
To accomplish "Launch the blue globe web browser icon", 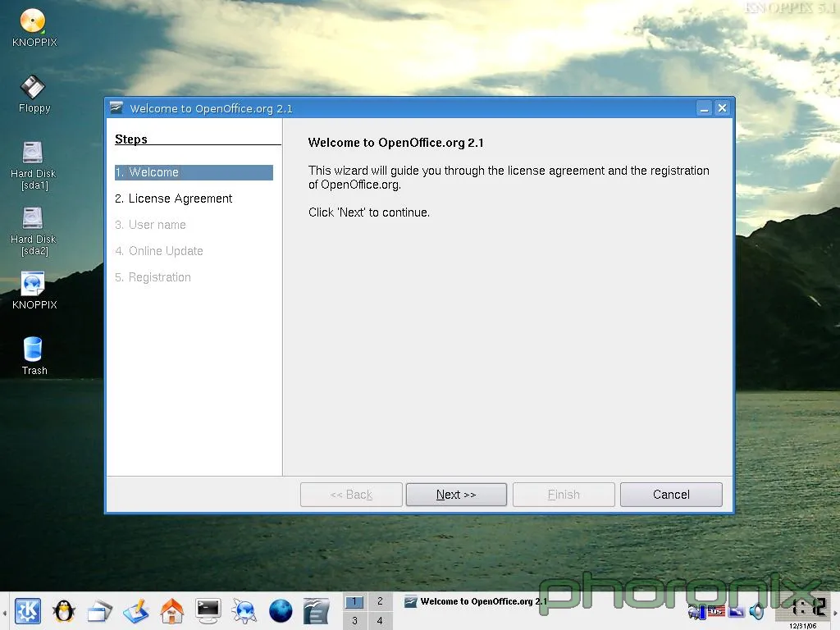I will (281, 611).
